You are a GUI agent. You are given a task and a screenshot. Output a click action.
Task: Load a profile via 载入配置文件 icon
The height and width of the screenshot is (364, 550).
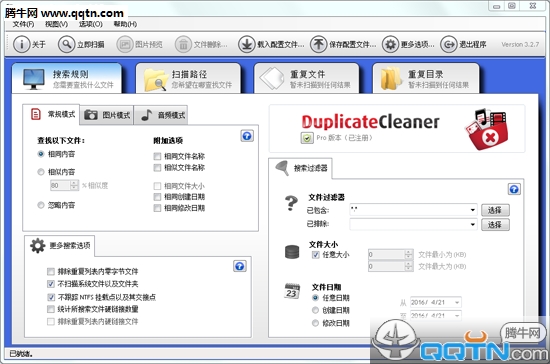[247, 45]
